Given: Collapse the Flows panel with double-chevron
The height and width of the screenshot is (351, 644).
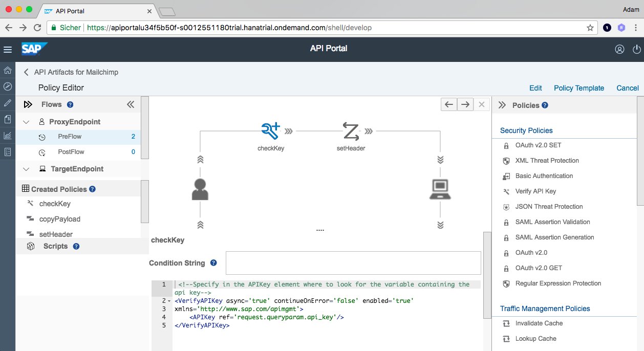Looking at the screenshot, I should click(x=131, y=104).
